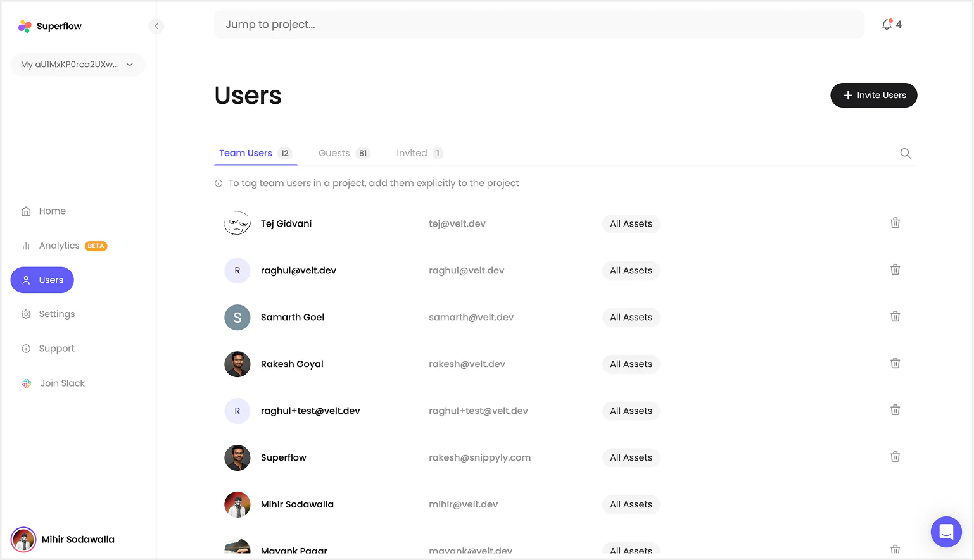The image size is (974, 560).
Task: Click the search users magnifier icon
Action: point(906,153)
